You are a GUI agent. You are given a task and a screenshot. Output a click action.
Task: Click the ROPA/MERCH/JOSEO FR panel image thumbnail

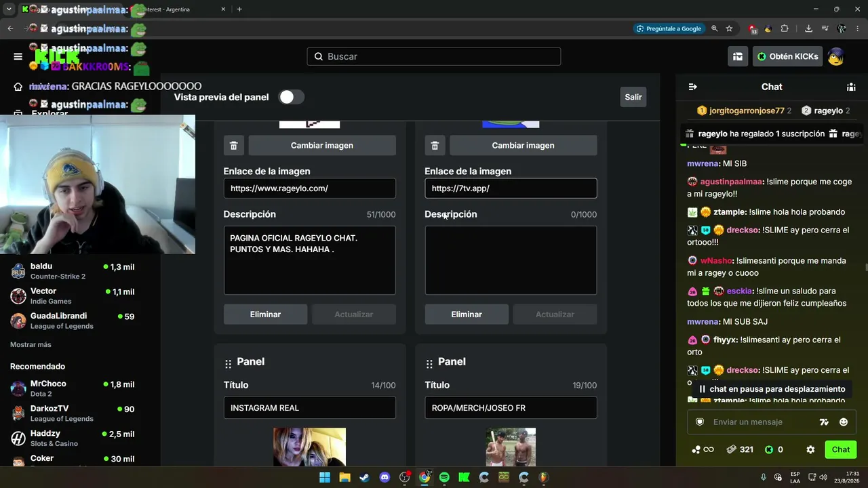[511, 447]
